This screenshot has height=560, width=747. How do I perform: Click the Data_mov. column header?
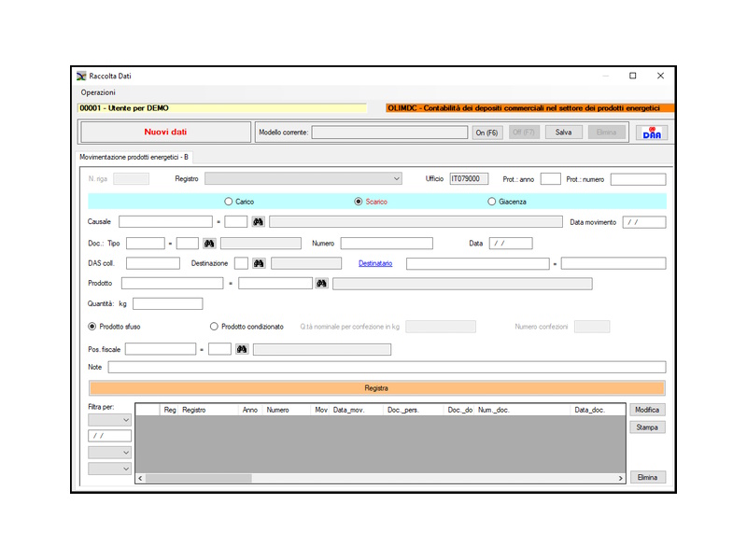pyautogui.click(x=357, y=410)
